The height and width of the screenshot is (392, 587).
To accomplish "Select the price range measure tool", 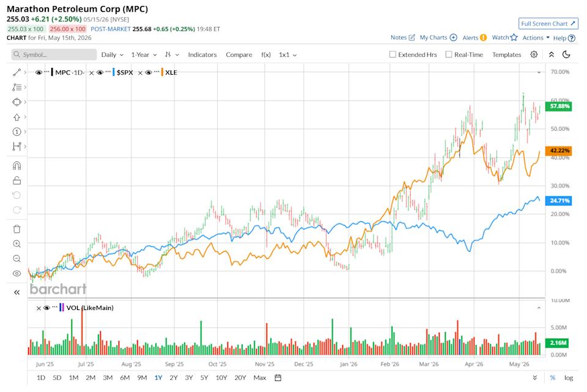I will (x=17, y=146).
